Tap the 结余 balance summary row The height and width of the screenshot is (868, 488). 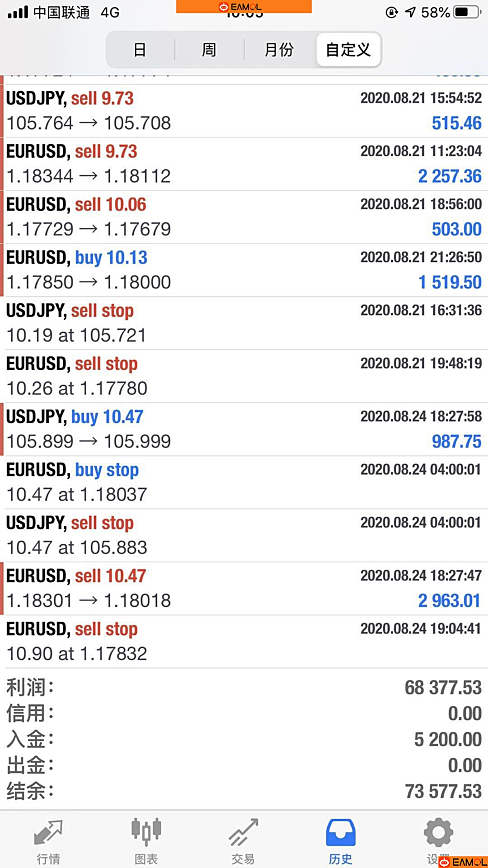click(x=244, y=791)
